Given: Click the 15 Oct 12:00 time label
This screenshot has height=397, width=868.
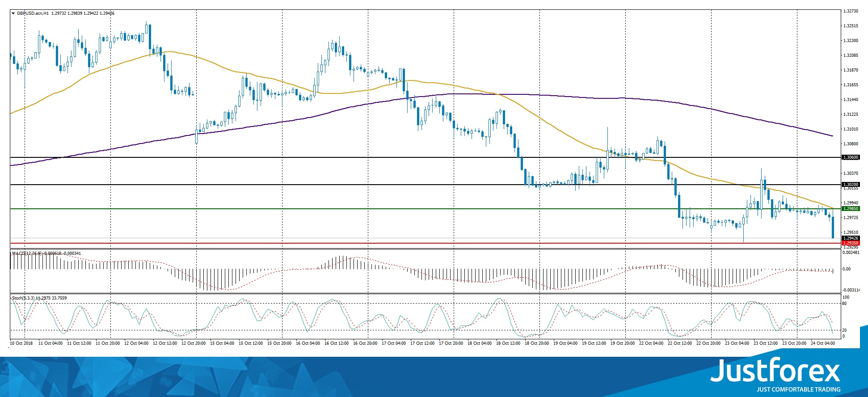Looking at the screenshot, I should pos(251,343).
